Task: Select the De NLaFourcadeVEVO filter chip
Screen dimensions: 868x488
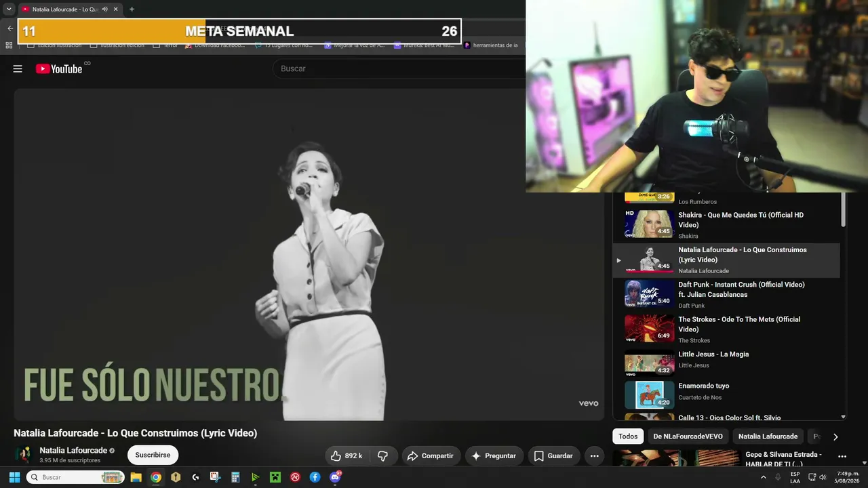Action: [x=688, y=436]
